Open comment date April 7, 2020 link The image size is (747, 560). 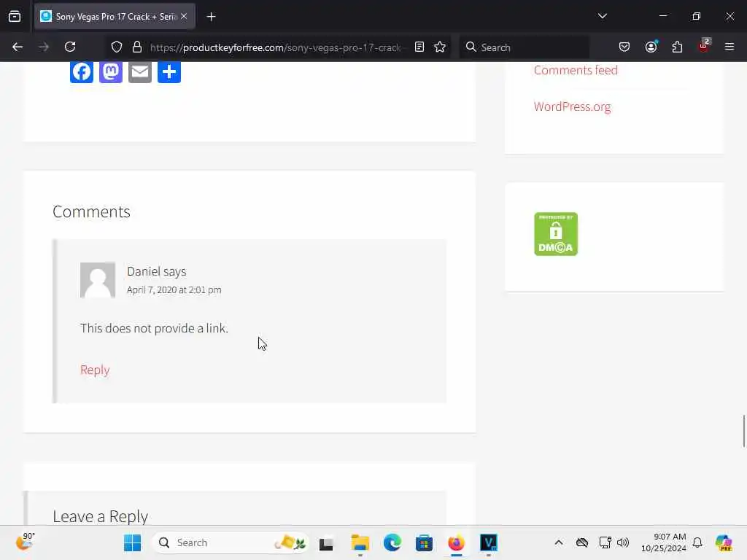pos(174,290)
